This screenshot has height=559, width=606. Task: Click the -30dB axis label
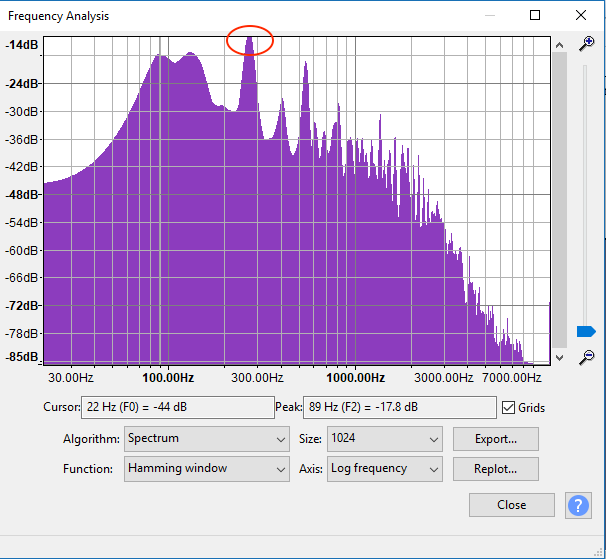pos(22,111)
